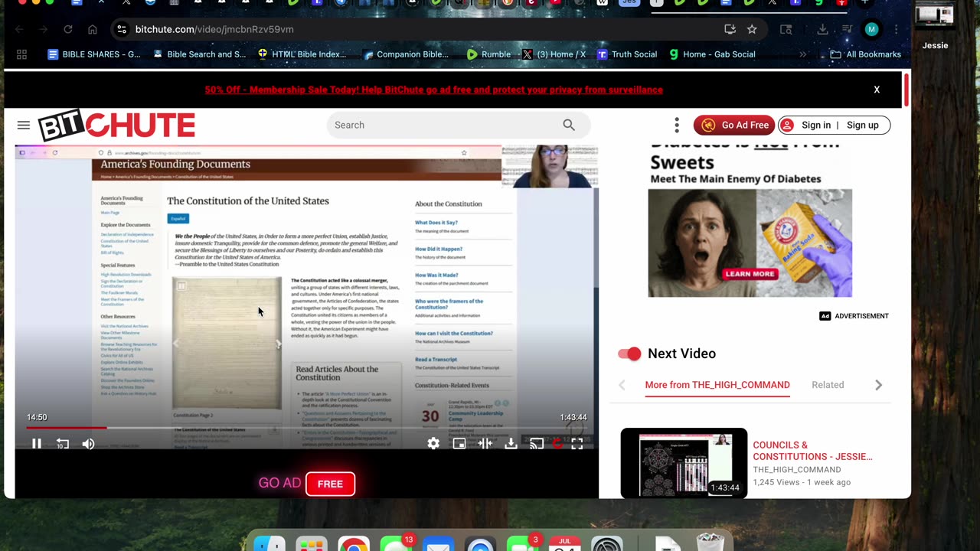Open the media controls icon in Chrome toolbar
980x551 pixels.
tap(847, 29)
